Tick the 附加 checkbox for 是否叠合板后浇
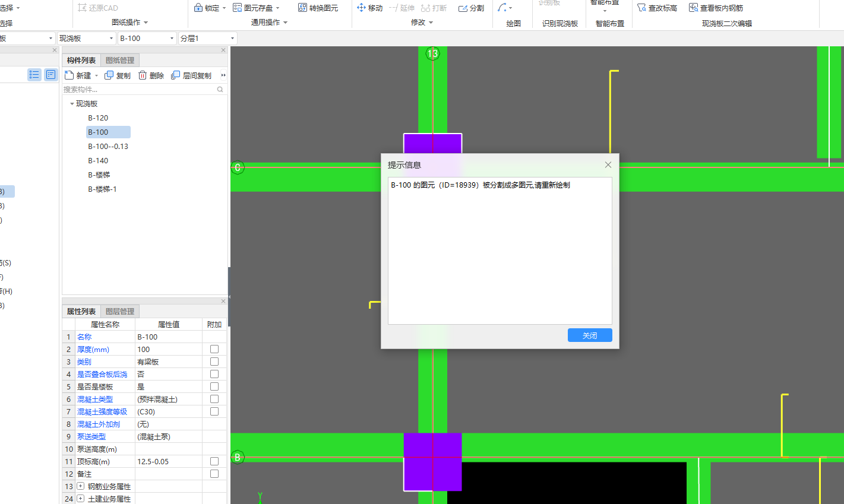 tap(214, 374)
